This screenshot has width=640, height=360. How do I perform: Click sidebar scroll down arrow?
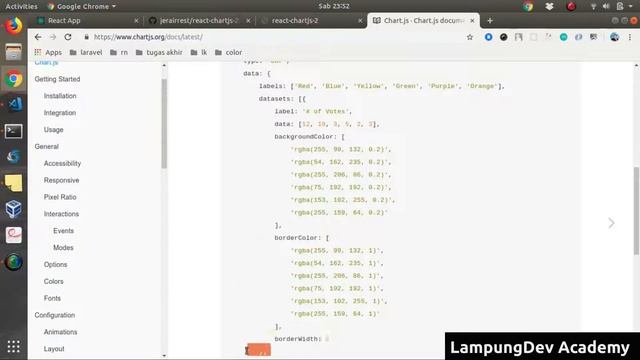pos(164,356)
